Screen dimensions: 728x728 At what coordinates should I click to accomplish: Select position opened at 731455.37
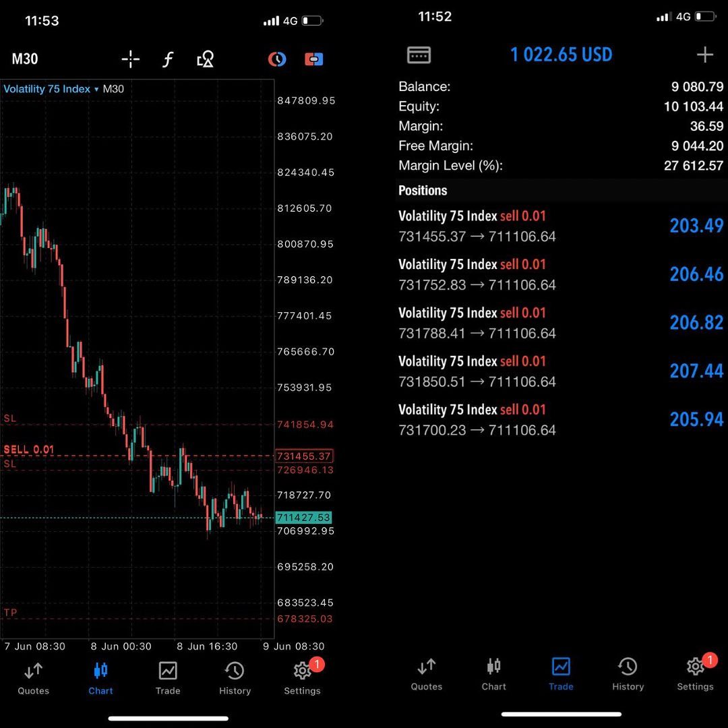561,226
